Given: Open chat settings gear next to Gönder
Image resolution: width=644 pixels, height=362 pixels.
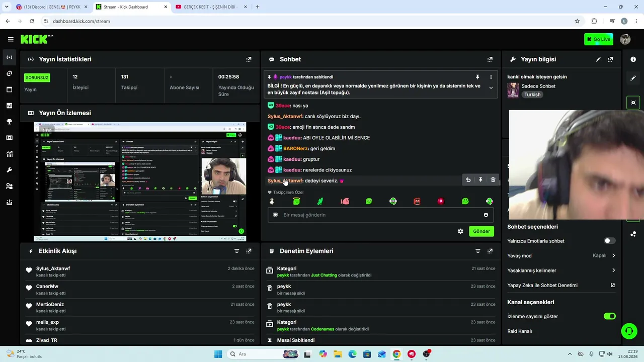Looking at the screenshot, I should 460,231.
